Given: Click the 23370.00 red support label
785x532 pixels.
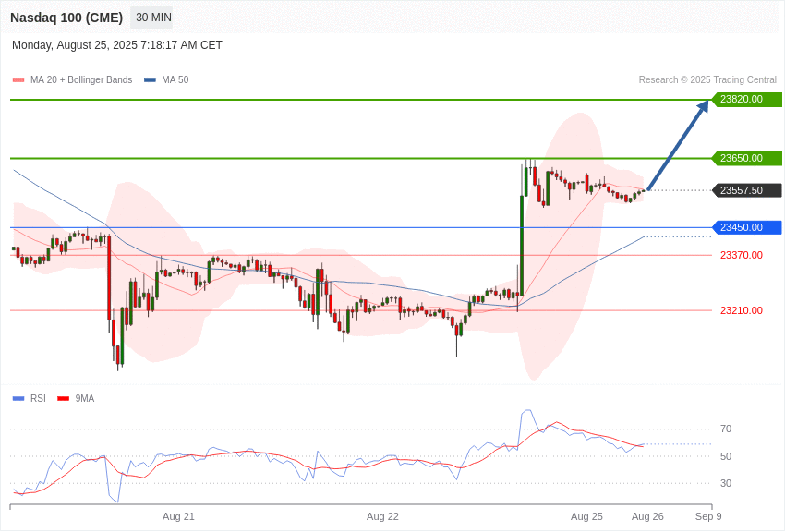Looking at the screenshot, I should pyautogui.click(x=742, y=255).
